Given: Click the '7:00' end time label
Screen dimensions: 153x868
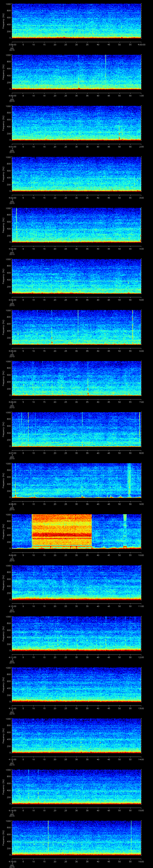Looking at the screenshot, I should tap(141, 402).
